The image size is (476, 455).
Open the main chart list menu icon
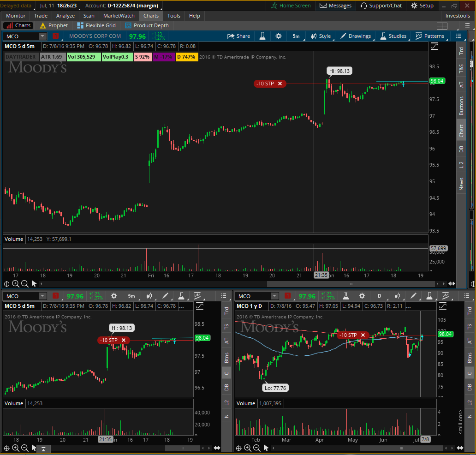click(458, 36)
